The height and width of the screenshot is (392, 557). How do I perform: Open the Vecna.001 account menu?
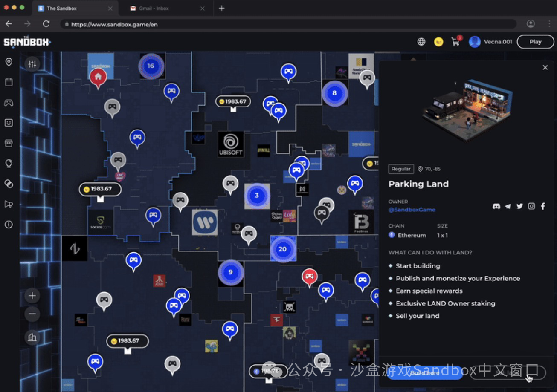coord(490,42)
